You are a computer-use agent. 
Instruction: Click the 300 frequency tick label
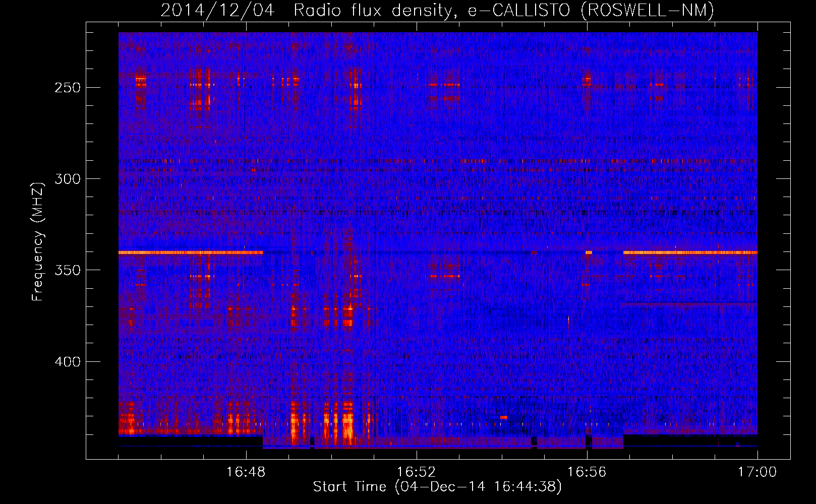coord(68,179)
